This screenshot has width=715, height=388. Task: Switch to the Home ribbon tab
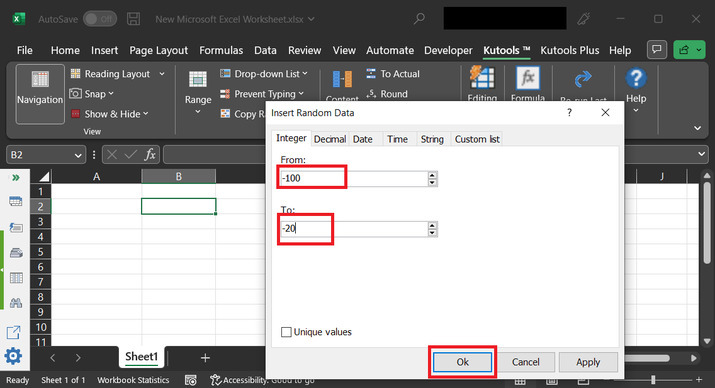65,50
